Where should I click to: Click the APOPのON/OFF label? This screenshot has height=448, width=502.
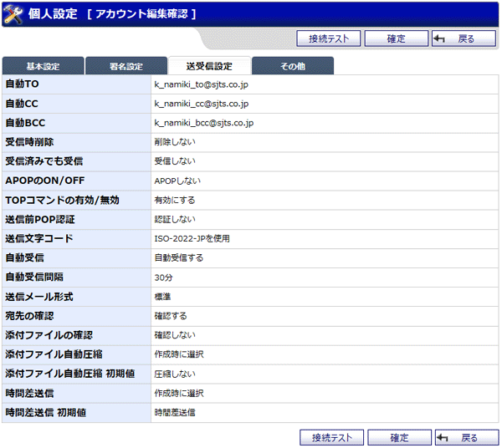[45, 181]
